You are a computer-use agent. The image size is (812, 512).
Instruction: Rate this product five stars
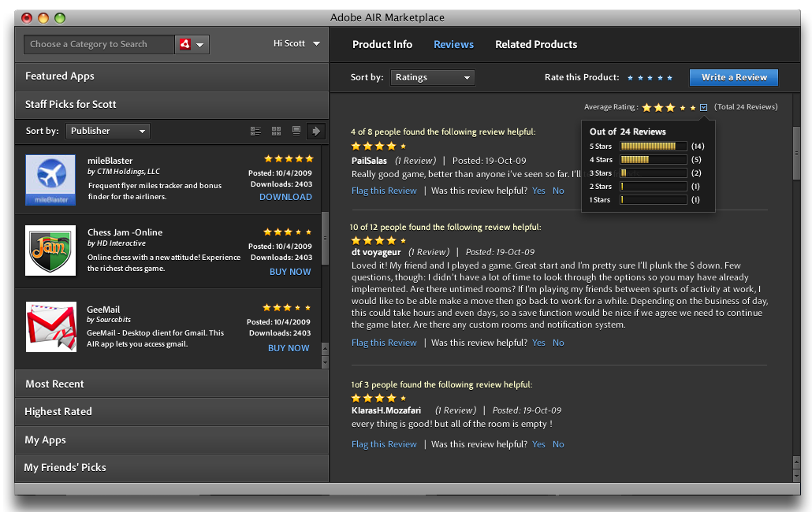click(x=669, y=78)
